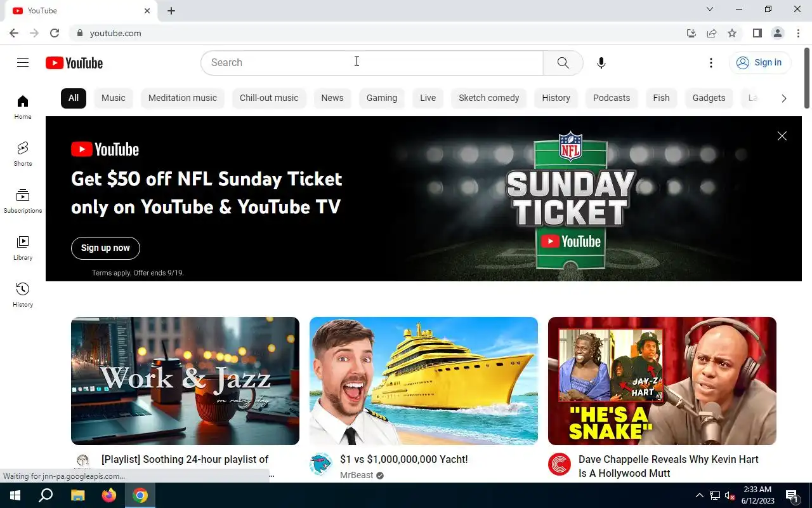This screenshot has width=812, height=508.
Task: Open the He's a Snake thumbnail
Action: 662,381
